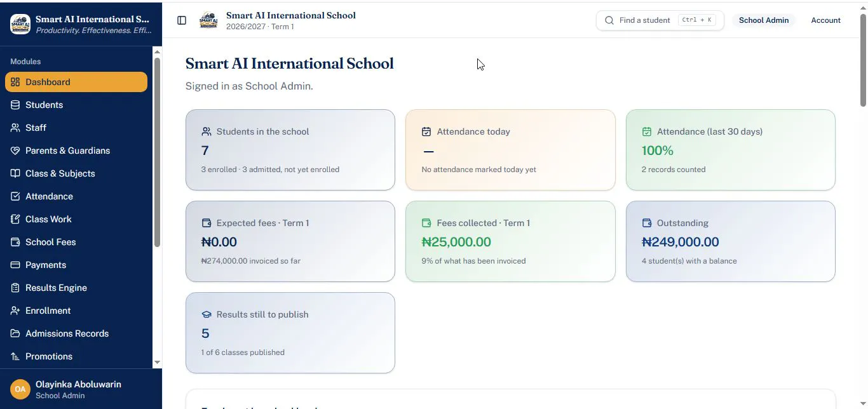Click '4 student(s) with a balance' text
868x409 pixels.
coord(689,261)
